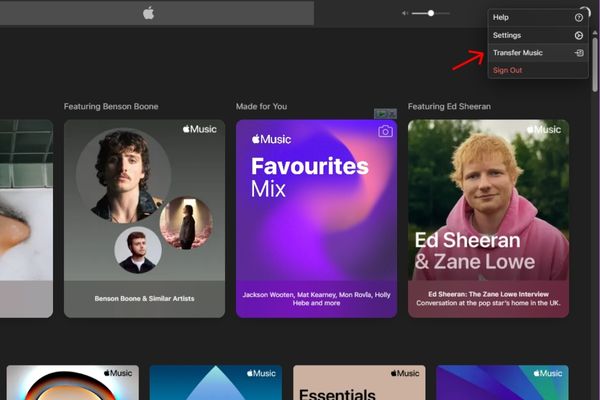Click the camera icon on Favourites Mix
This screenshot has width=600, height=400.
click(x=385, y=131)
